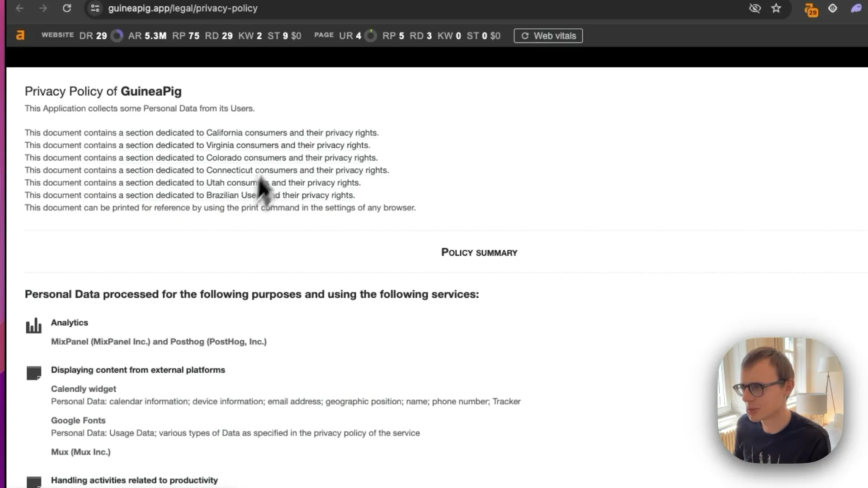Open the orange extension with badge 29
This screenshot has width=868, height=488.
point(811,10)
